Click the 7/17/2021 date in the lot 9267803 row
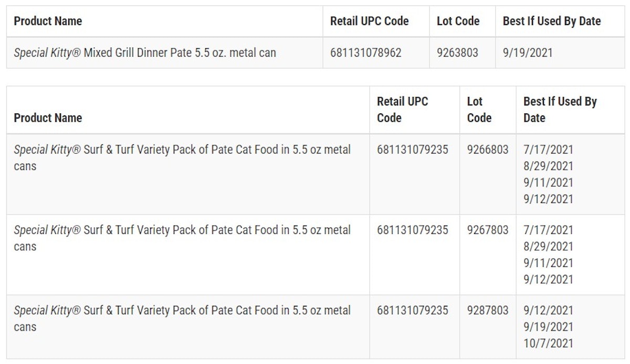The width and height of the screenshot is (630, 364). (548, 230)
